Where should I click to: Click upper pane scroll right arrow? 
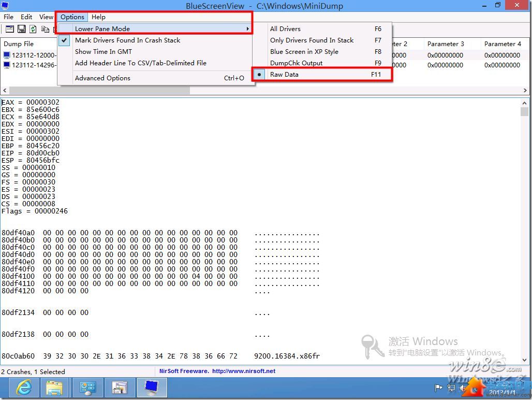click(525, 90)
